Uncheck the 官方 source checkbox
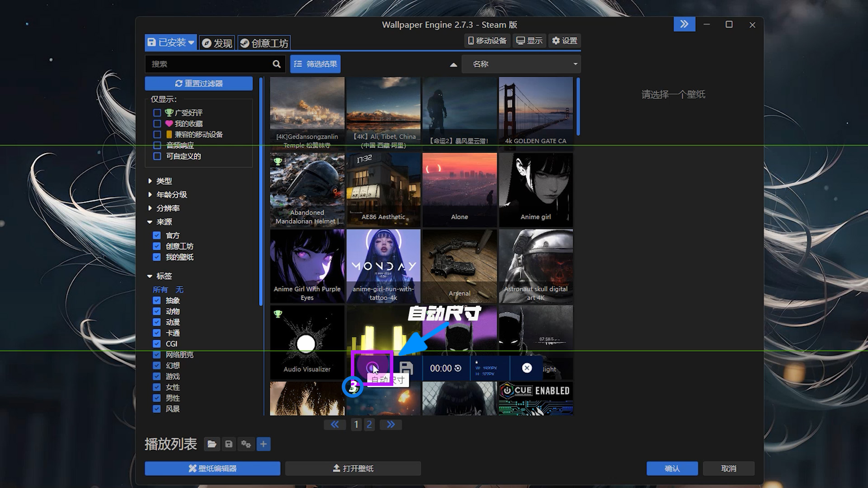 (x=156, y=235)
